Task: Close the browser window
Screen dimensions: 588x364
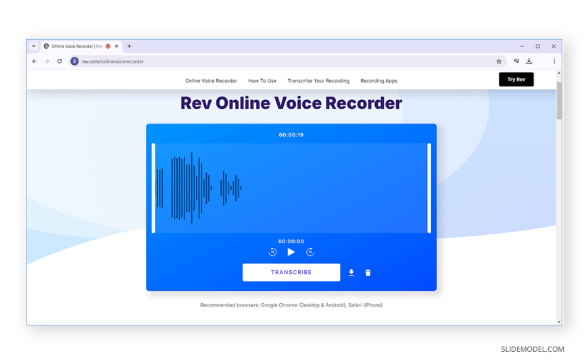Action: (554, 47)
